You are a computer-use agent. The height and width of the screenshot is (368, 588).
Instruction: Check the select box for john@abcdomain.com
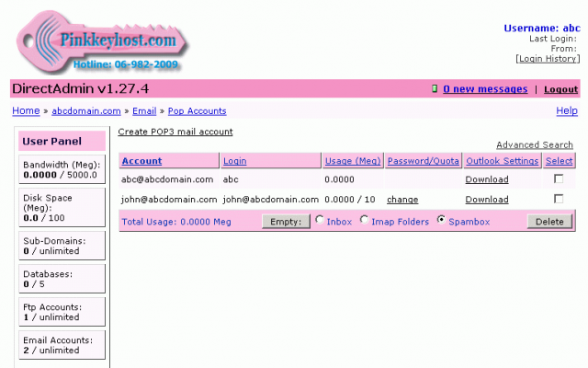click(558, 200)
